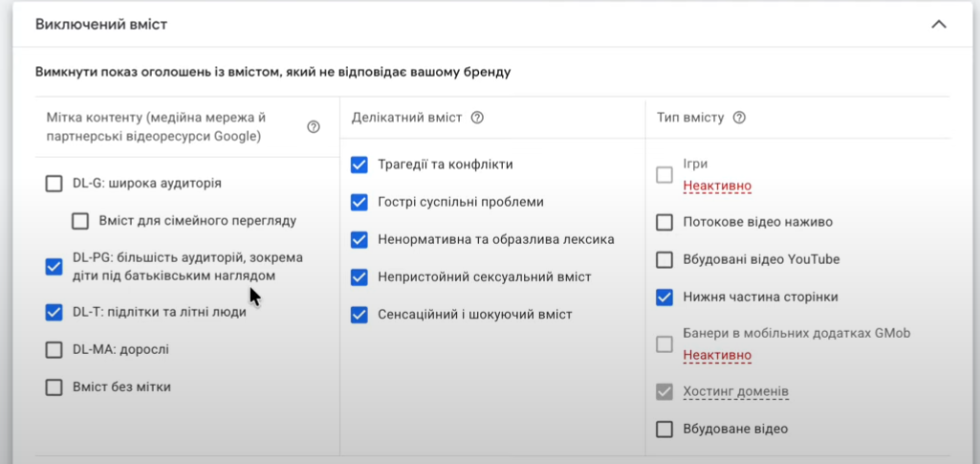
Task: Uncheck DL-T: підлітки та літні люди
Action: click(54, 312)
